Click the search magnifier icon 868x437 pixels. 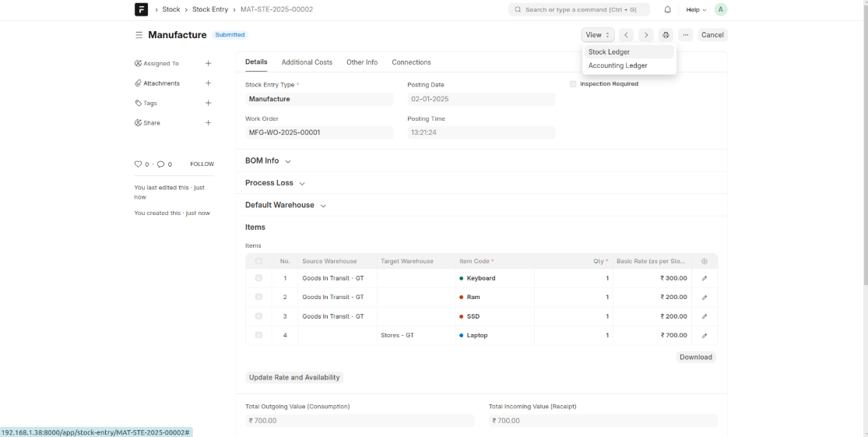[x=518, y=9]
